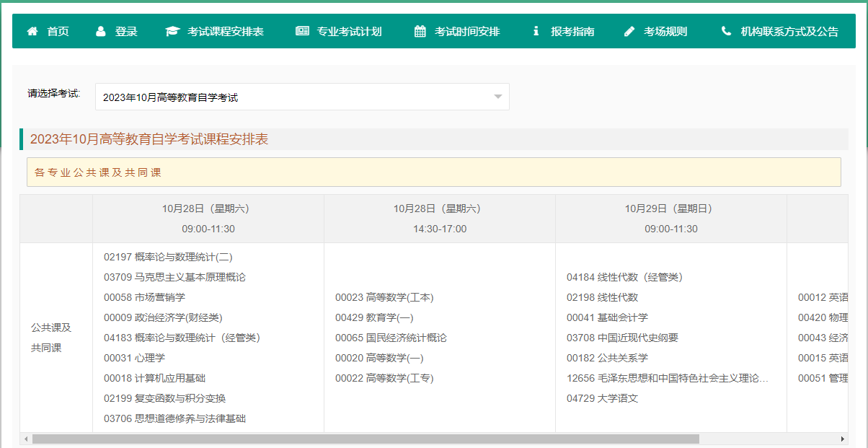Click course 00023 高等数学(工本)
The image size is (868, 448).
(x=384, y=297)
